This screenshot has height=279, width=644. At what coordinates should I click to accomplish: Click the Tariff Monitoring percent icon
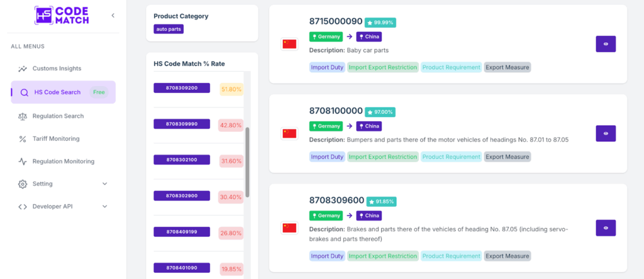pos(23,139)
